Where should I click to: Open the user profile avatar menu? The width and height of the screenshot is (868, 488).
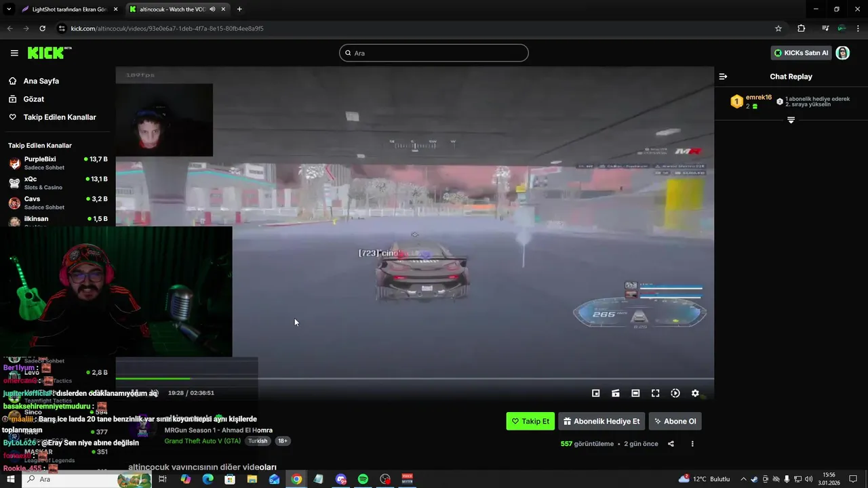tap(843, 53)
